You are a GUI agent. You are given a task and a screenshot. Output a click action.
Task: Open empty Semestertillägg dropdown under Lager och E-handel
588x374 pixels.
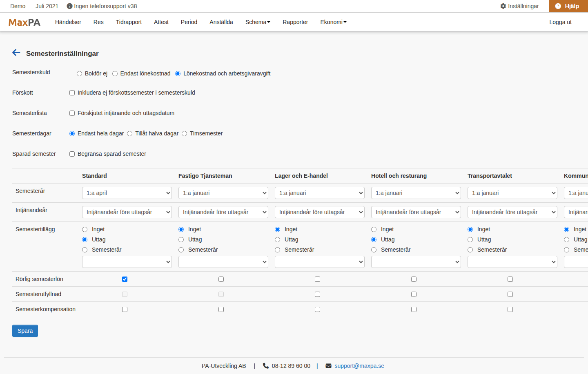point(320,262)
